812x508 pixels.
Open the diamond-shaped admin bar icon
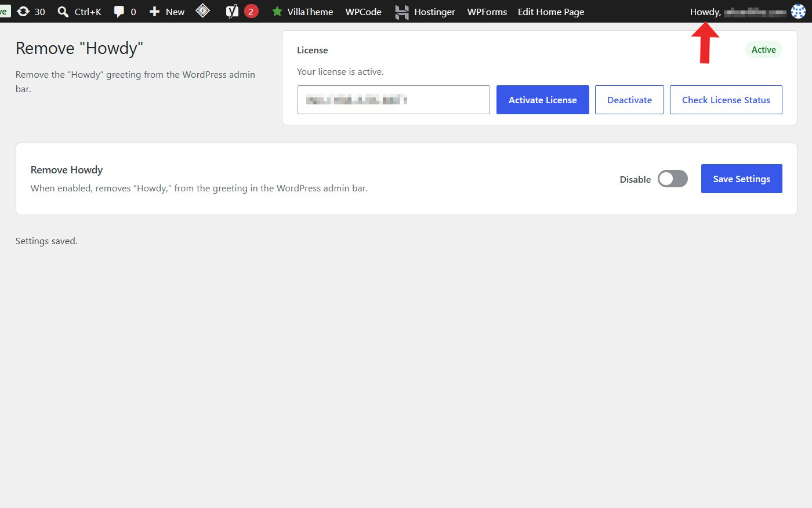(x=203, y=11)
